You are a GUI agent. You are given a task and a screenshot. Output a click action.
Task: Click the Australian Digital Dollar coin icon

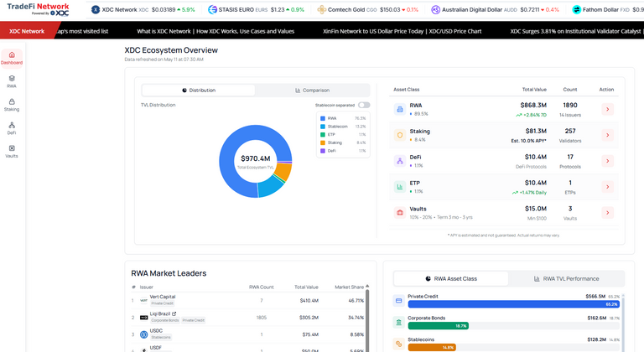click(x=435, y=9)
